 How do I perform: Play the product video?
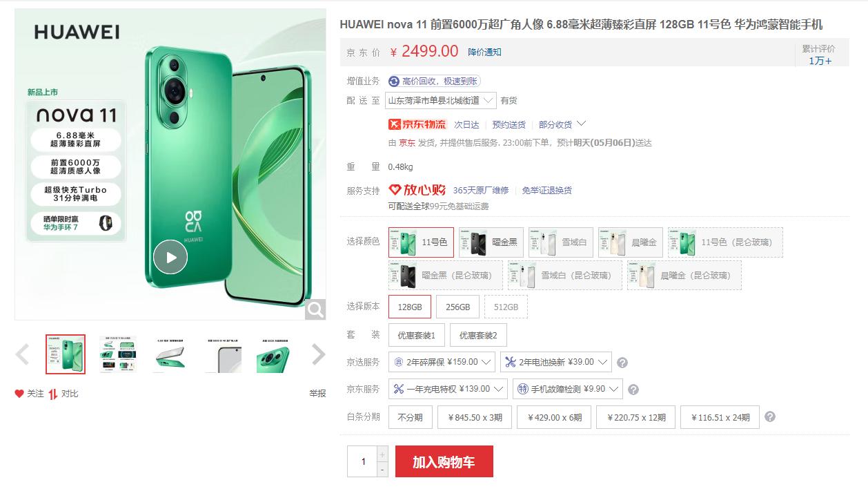[x=170, y=258]
